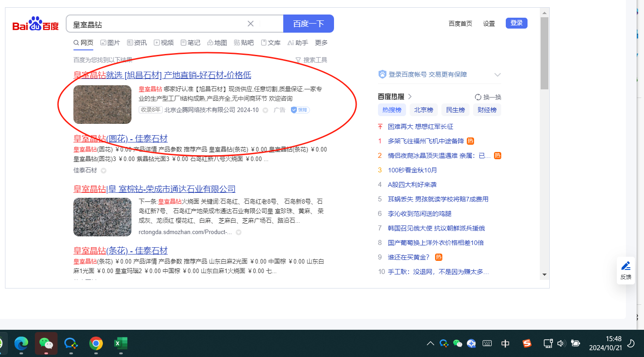Open WeChat from the taskbar
The width and height of the screenshot is (644, 357).
46,343
